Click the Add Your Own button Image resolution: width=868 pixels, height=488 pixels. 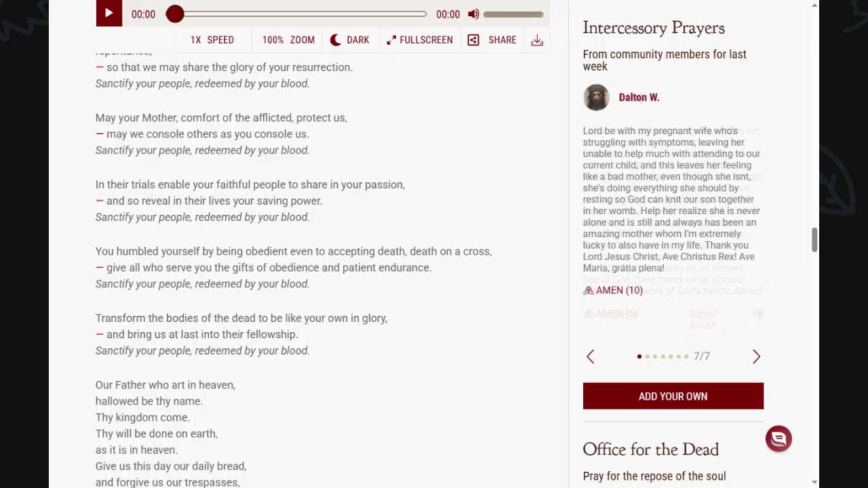click(673, 396)
